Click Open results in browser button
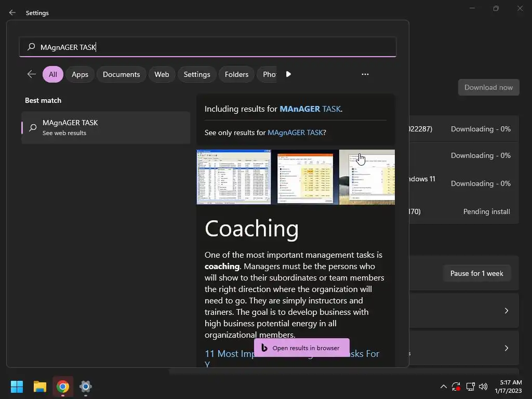Image resolution: width=532 pixels, height=399 pixels. 302,348
